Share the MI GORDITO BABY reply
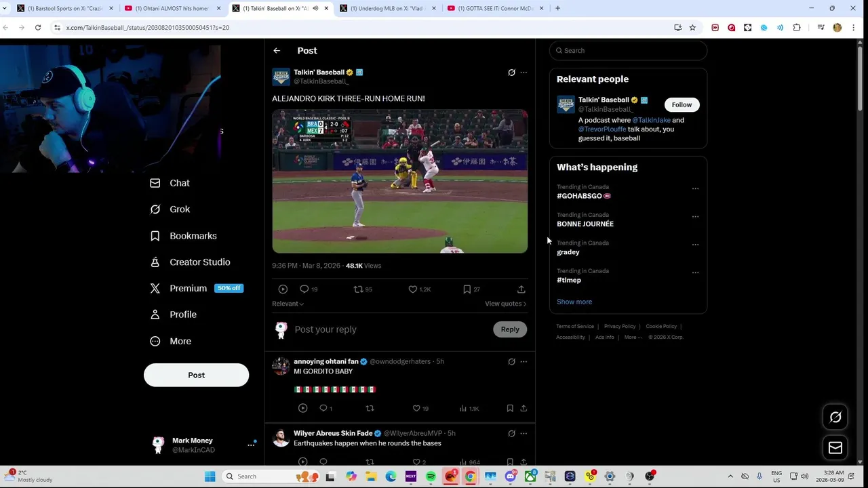The image size is (868, 488). [524, 408]
